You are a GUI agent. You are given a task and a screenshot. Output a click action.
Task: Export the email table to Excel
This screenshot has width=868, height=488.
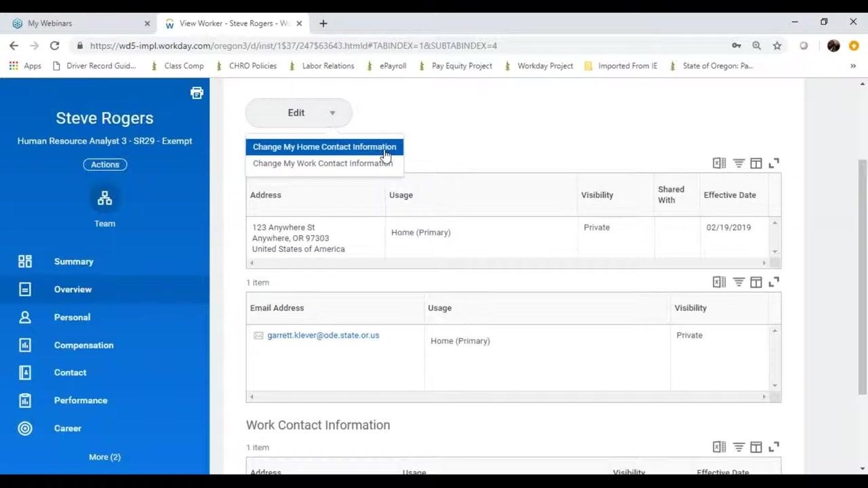[719, 282]
